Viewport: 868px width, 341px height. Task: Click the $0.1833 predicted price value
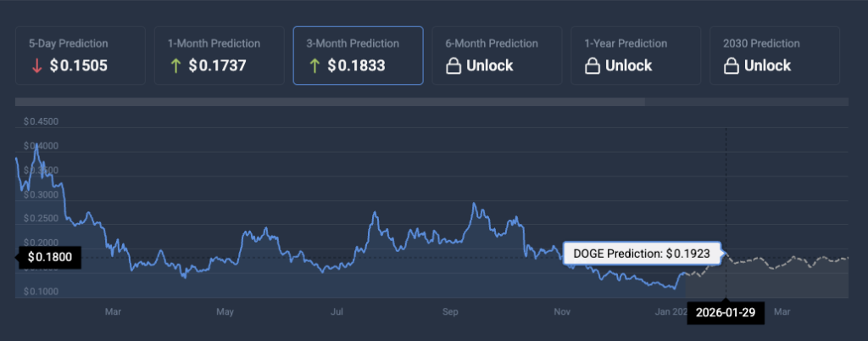click(356, 66)
